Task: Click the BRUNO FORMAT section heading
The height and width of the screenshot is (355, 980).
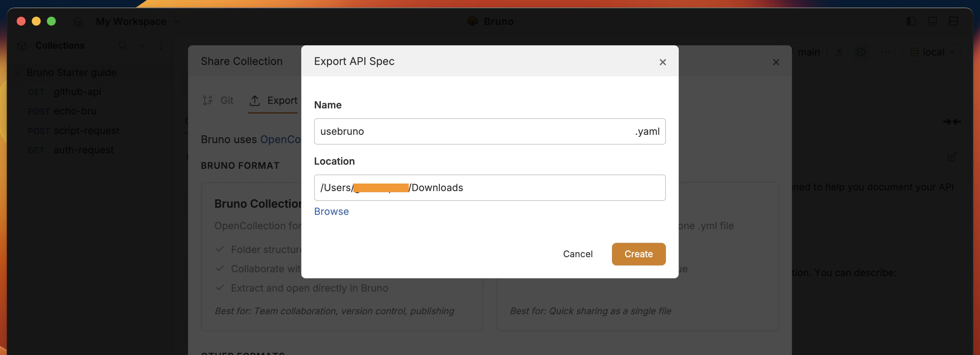Action: (240, 165)
